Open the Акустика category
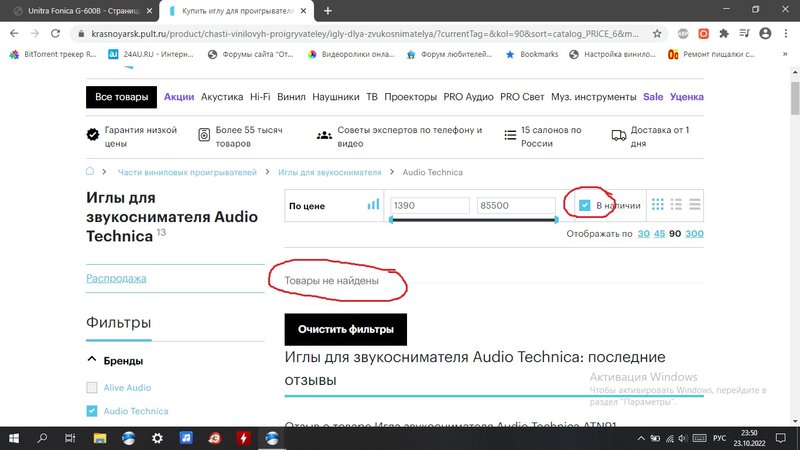Viewport: 800px width, 450px height. tap(222, 96)
